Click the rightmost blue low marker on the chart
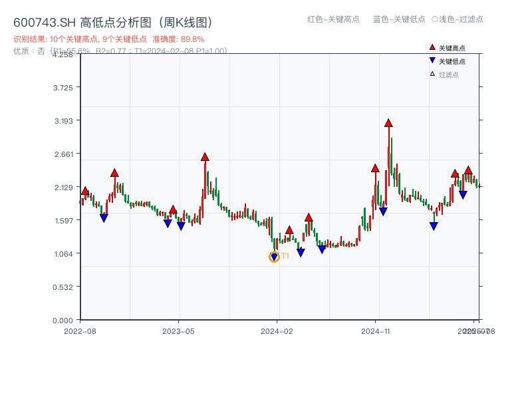The width and height of the screenshot is (532, 399). (463, 194)
